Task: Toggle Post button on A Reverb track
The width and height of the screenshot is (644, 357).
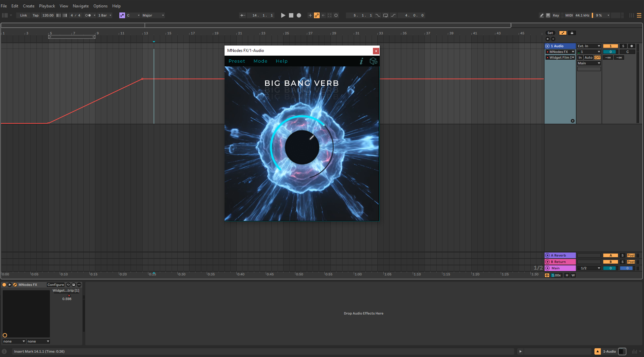Action: pos(631,256)
